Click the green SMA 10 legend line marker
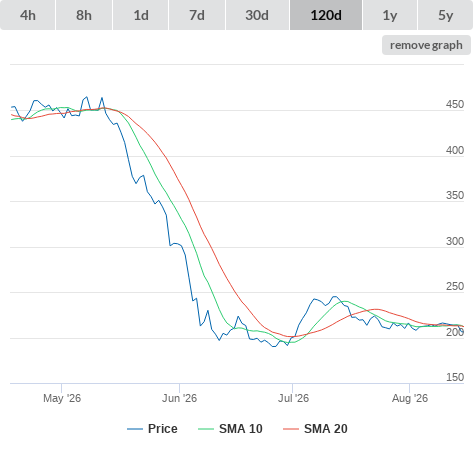This screenshot has height=455, width=474. (x=206, y=429)
